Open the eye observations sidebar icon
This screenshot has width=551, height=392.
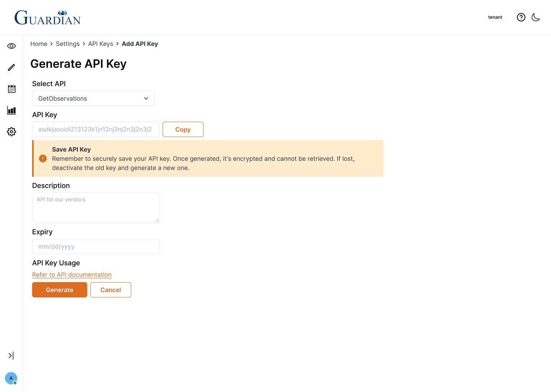11,46
